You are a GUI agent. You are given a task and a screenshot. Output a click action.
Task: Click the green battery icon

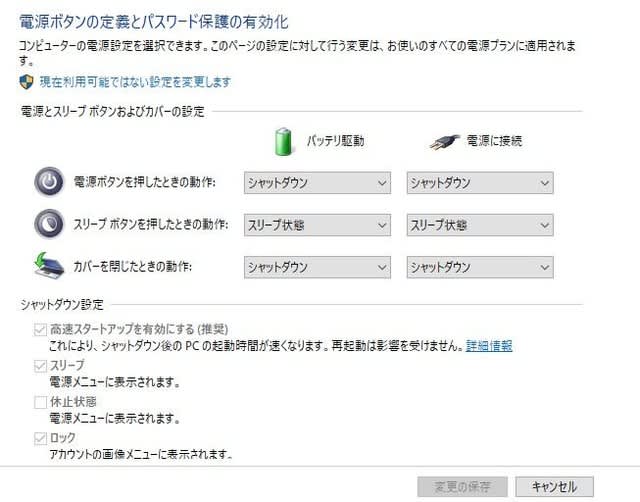(x=285, y=141)
